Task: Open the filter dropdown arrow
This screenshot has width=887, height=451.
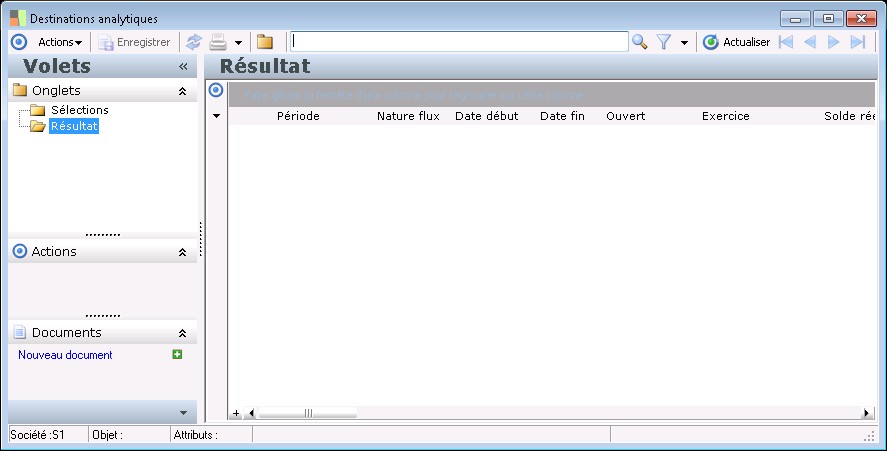Action: pyautogui.click(x=684, y=42)
